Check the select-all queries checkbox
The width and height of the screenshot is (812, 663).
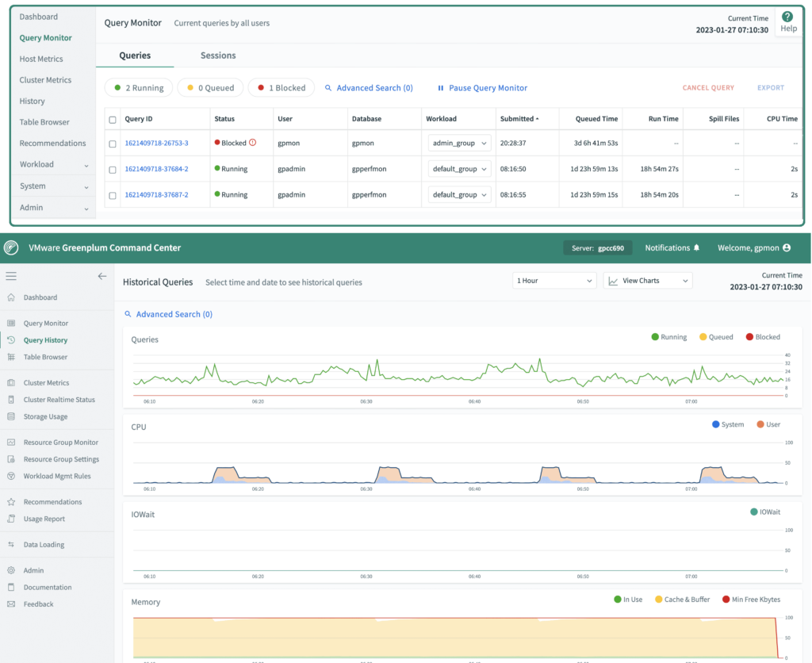113,118
